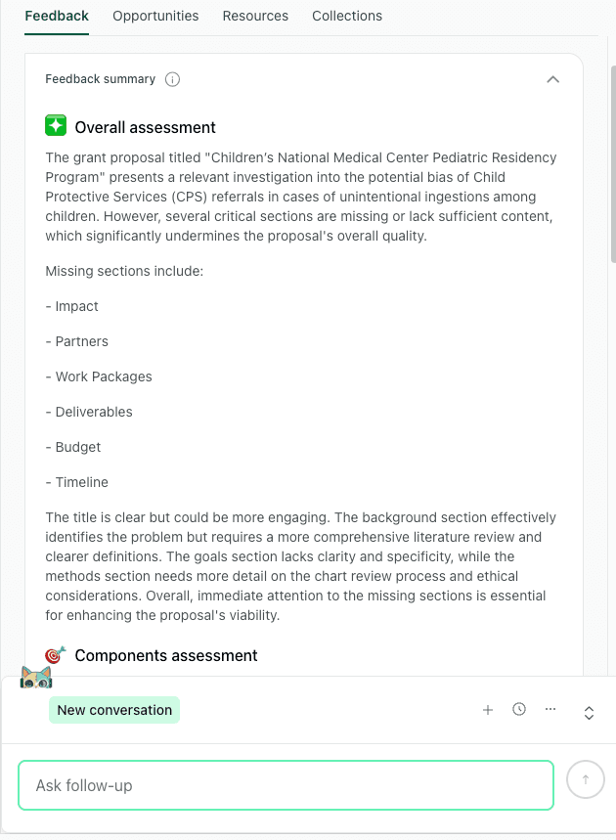
Task: Open the Resources tab
Action: (x=255, y=16)
